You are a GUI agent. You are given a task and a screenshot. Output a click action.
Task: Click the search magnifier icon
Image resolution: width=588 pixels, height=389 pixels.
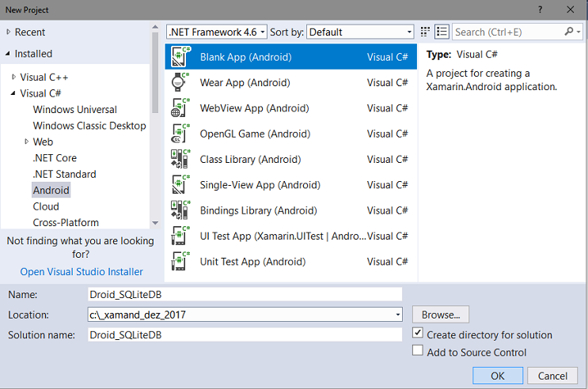point(569,32)
